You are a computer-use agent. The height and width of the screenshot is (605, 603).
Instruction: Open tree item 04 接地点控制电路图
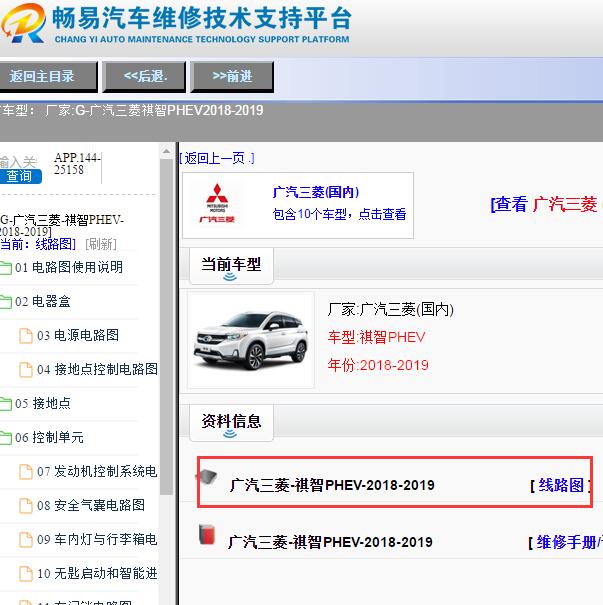[97, 370]
